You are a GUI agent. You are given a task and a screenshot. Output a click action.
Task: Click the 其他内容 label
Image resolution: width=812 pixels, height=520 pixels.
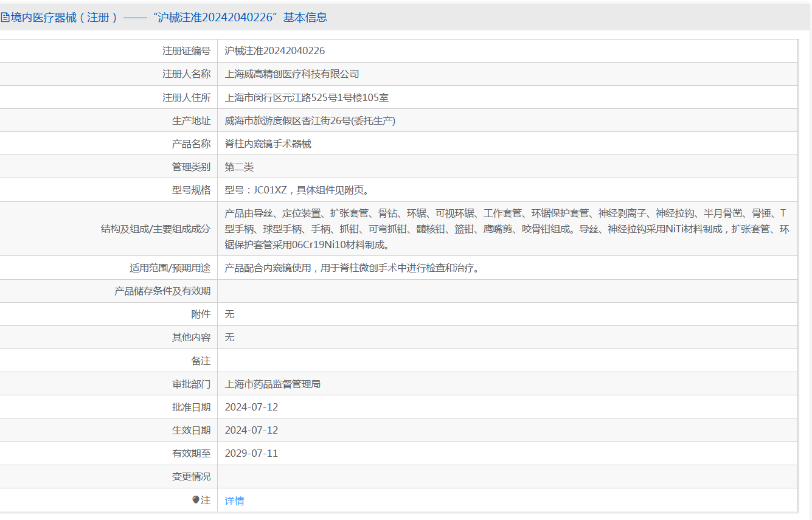191,337
